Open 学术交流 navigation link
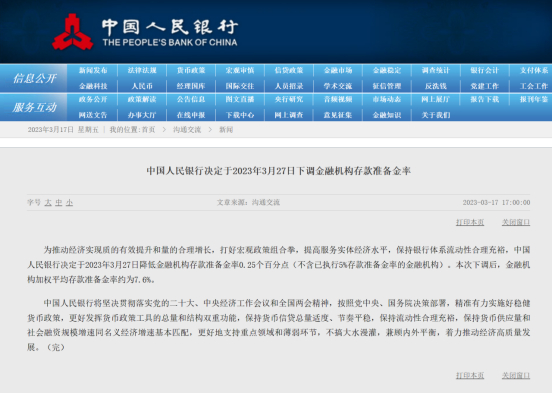The width and height of the screenshot is (553, 394). click(338, 86)
